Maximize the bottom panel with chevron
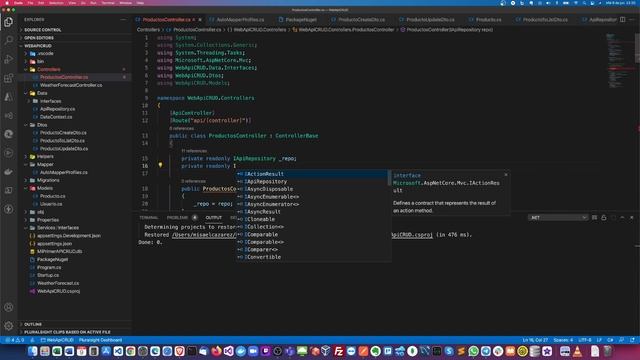Screen dimensions: 640x360 coord(622,218)
